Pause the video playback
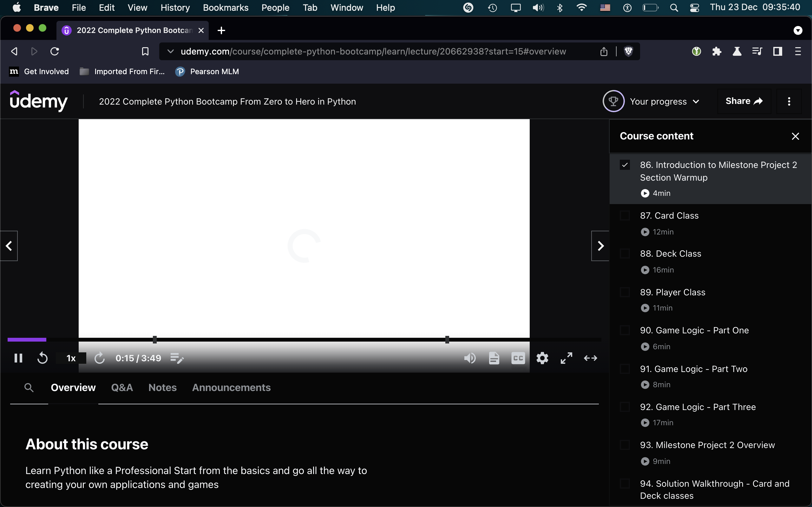The image size is (812, 507). point(18,358)
